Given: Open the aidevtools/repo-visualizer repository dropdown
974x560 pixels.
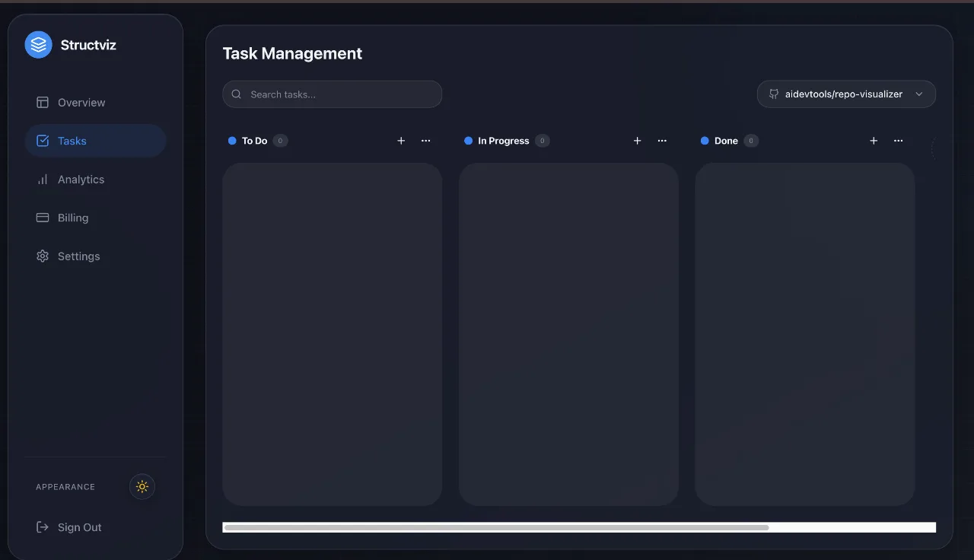Looking at the screenshot, I should click(x=846, y=94).
